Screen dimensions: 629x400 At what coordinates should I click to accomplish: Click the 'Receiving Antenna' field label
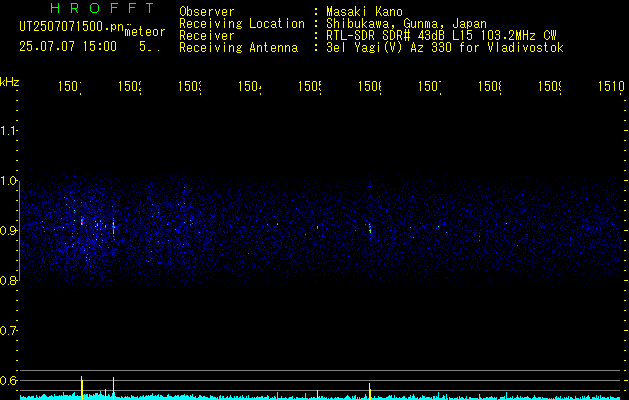pos(238,48)
